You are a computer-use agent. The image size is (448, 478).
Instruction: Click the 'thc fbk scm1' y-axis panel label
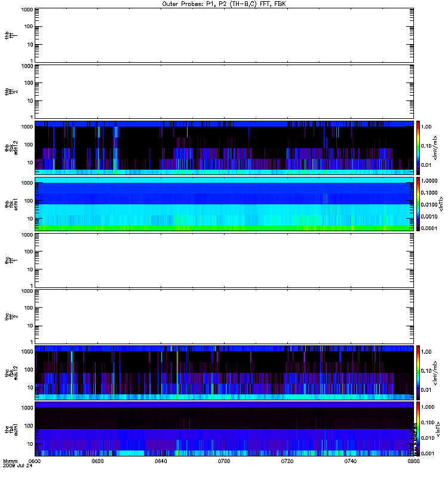[x=11, y=429]
